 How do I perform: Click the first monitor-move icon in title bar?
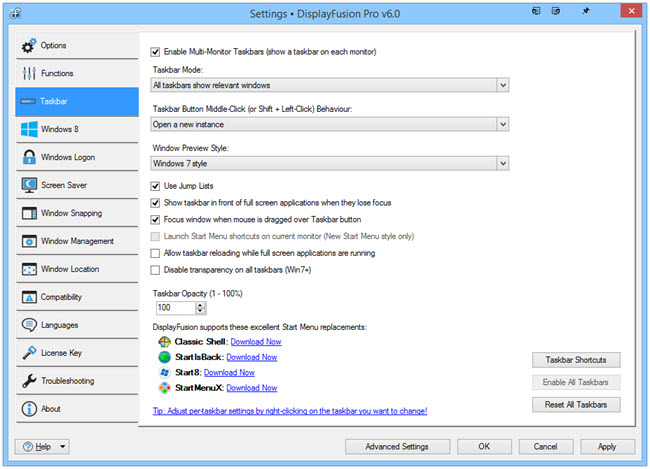point(536,11)
